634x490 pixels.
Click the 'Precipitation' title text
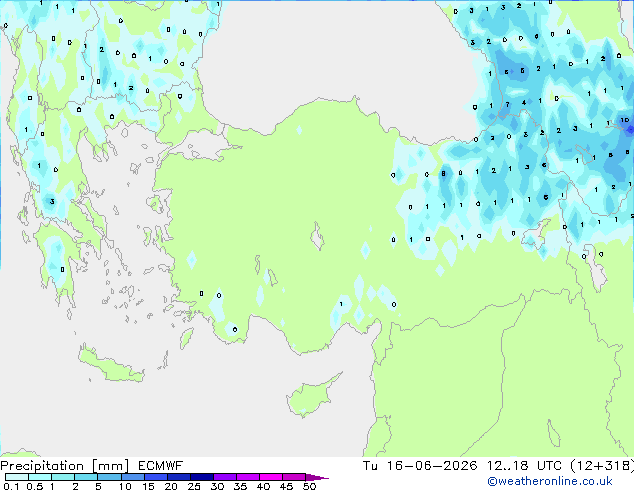point(42,466)
